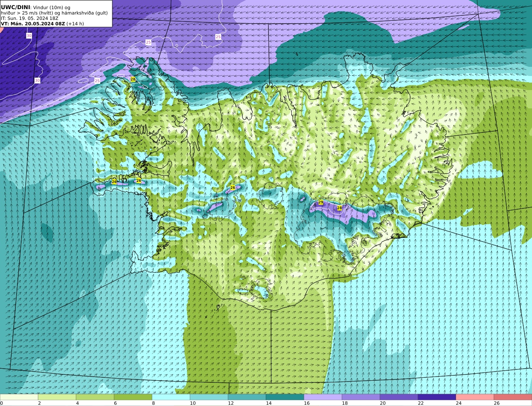The height and width of the screenshot is (406, 532).
Task: Click the yellow 28 marker beside the 29 marker
Action: point(340,208)
